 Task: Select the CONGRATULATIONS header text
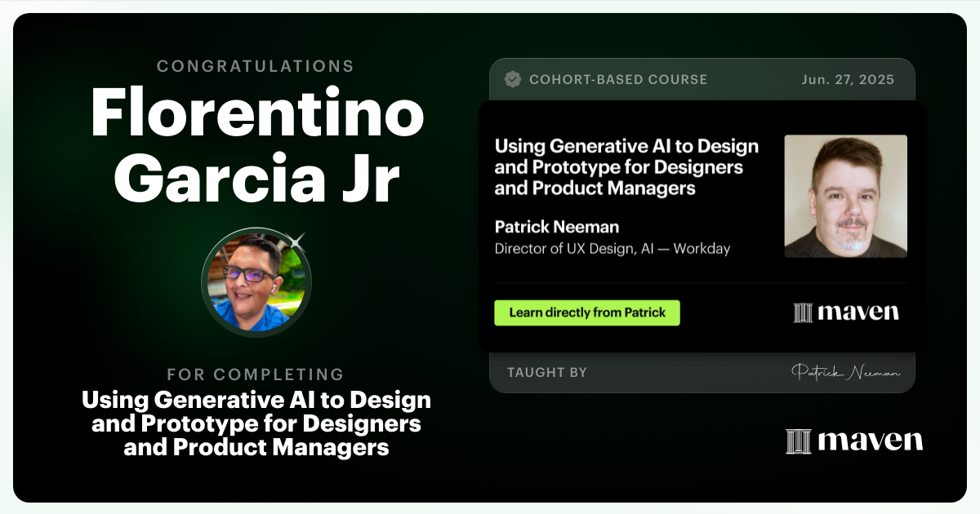pyautogui.click(x=256, y=66)
